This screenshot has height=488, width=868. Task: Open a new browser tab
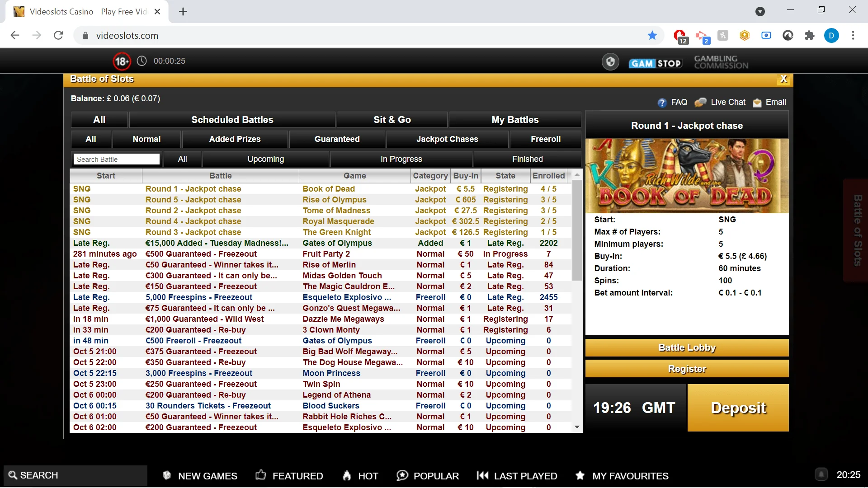click(183, 12)
